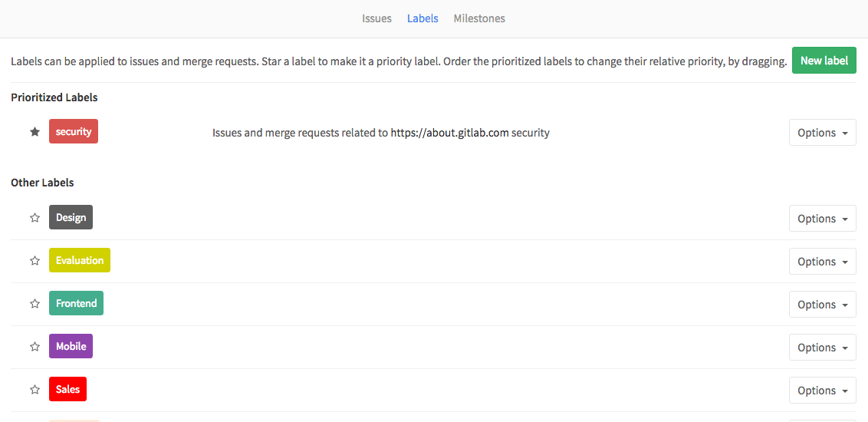Follow the https://about.gitlab.com link
This screenshot has height=422, width=868.
point(449,133)
